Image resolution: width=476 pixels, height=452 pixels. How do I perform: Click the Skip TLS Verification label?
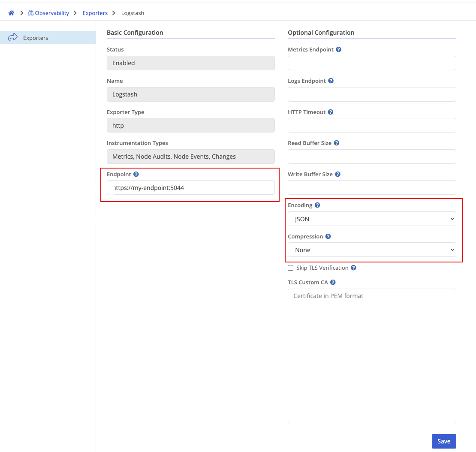[x=322, y=268]
